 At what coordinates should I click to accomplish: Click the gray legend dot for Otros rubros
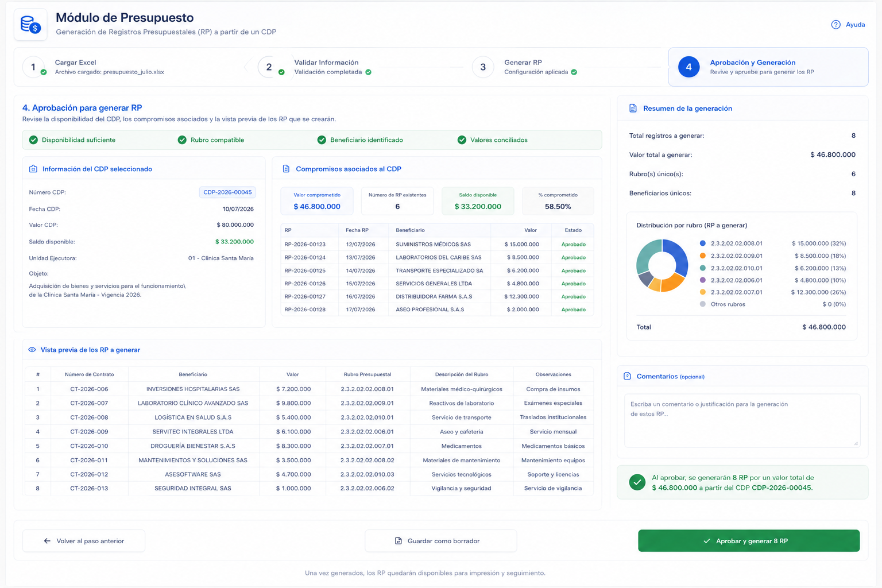click(703, 304)
